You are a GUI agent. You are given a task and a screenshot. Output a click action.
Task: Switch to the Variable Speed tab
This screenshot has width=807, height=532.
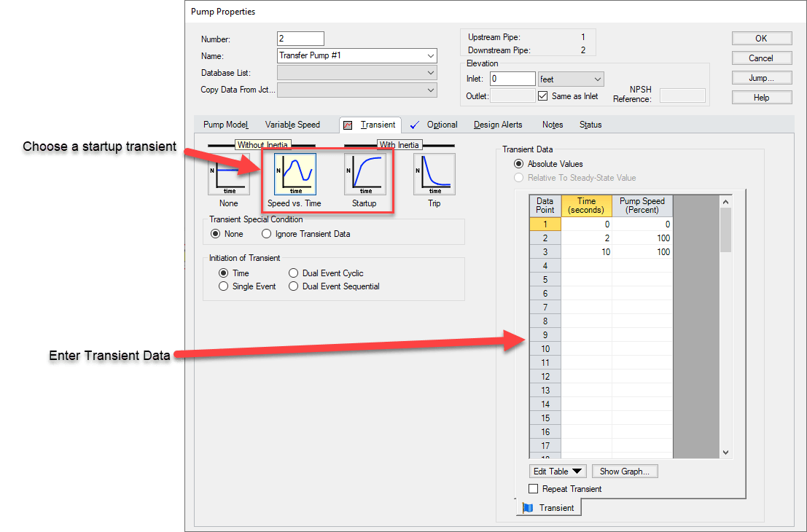(x=292, y=125)
